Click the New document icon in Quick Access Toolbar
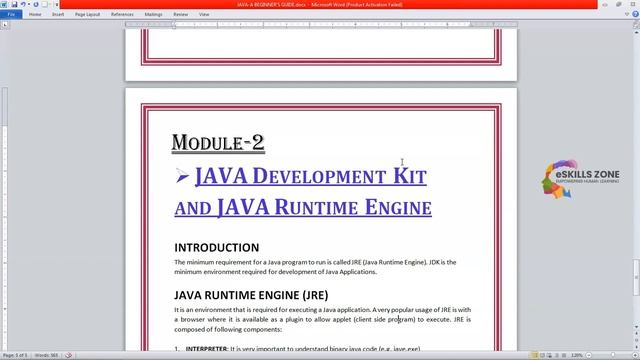 click(x=44, y=4)
